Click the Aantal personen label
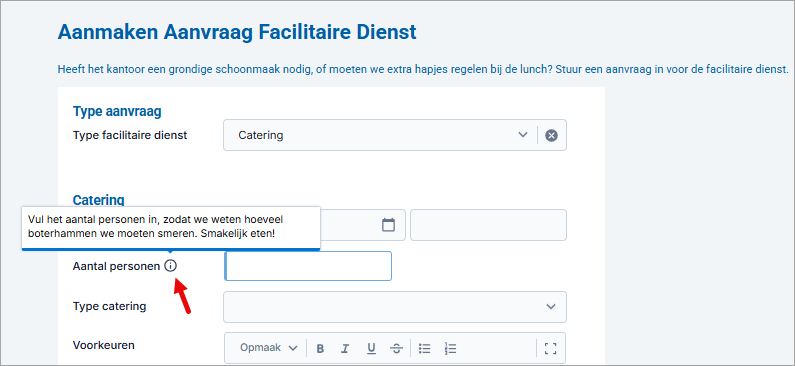This screenshot has width=795, height=366. pyautogui.click(x=116, y=266)
